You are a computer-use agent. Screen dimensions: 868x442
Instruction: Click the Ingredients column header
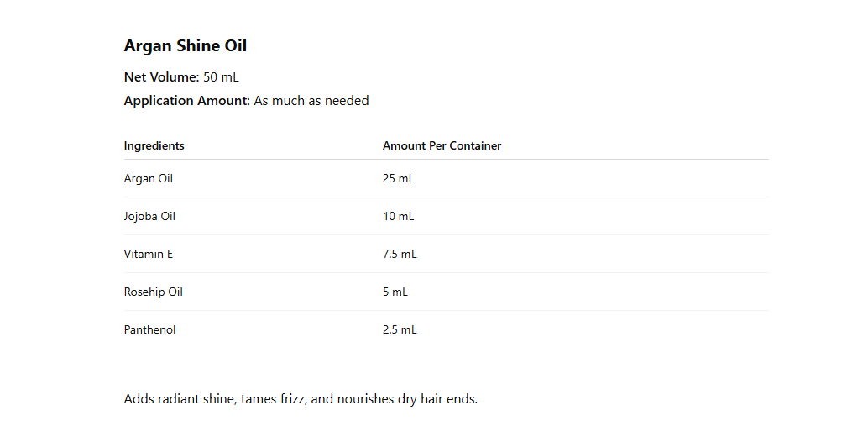154,145
